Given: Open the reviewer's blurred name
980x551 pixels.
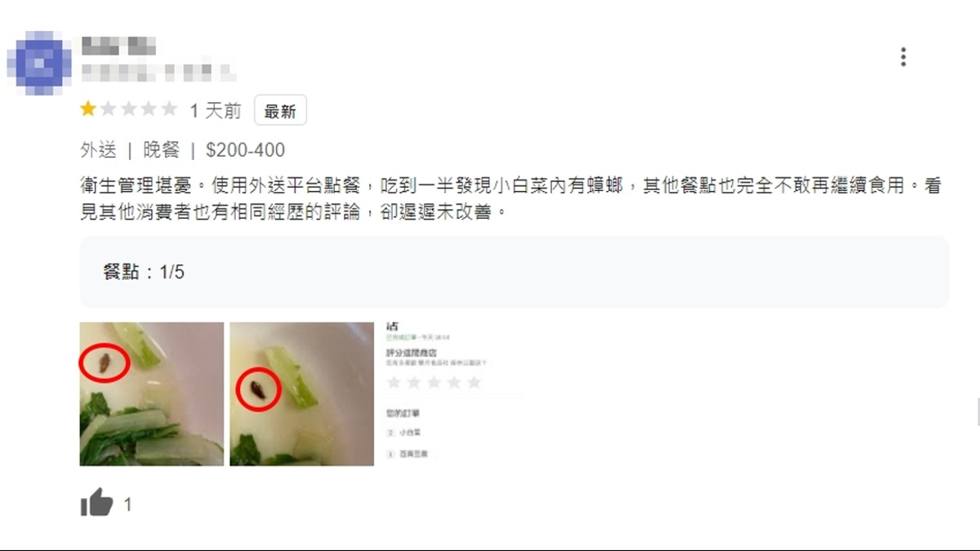Looking at the screenshot, I should pyautogui.click(x=119, y=45).
